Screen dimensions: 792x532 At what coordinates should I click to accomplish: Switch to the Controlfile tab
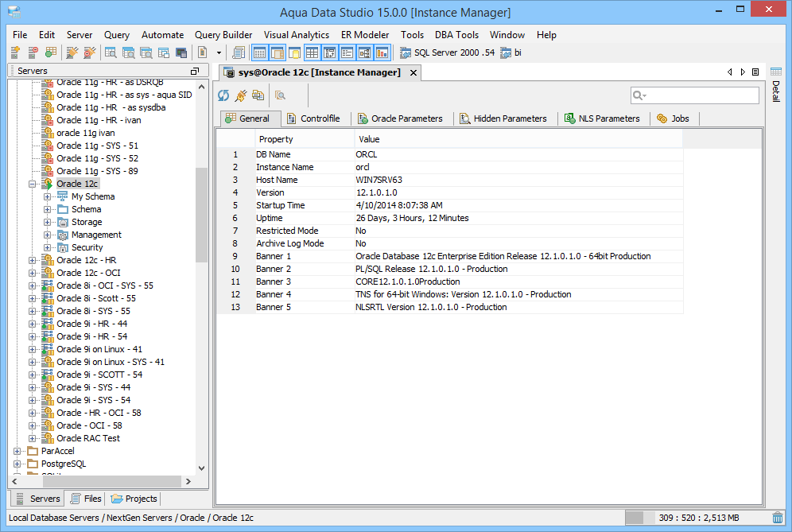(313, 118)
